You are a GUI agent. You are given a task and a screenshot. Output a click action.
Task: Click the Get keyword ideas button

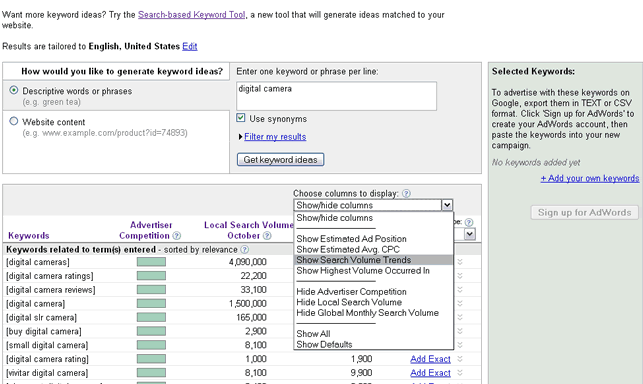[280, 160]
